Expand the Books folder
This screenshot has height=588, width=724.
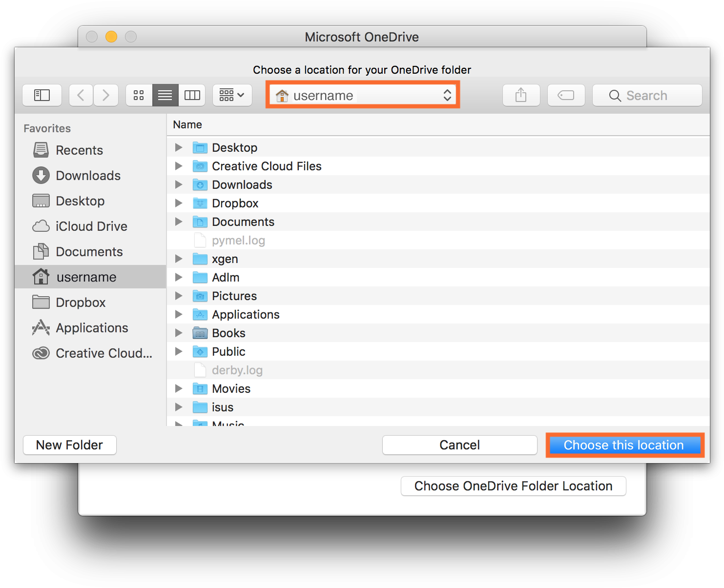(179, 333)
